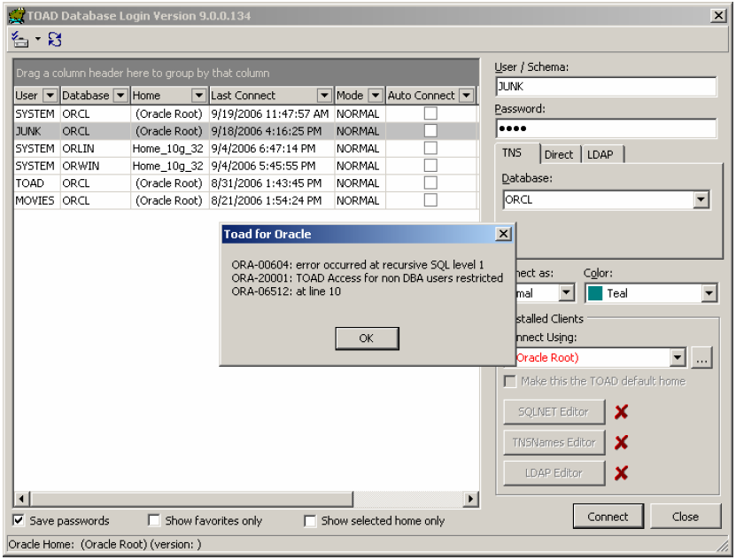Click the SQLNET Editor button
Viewport: 736px width, 560px height.
[x=554, y=412]
